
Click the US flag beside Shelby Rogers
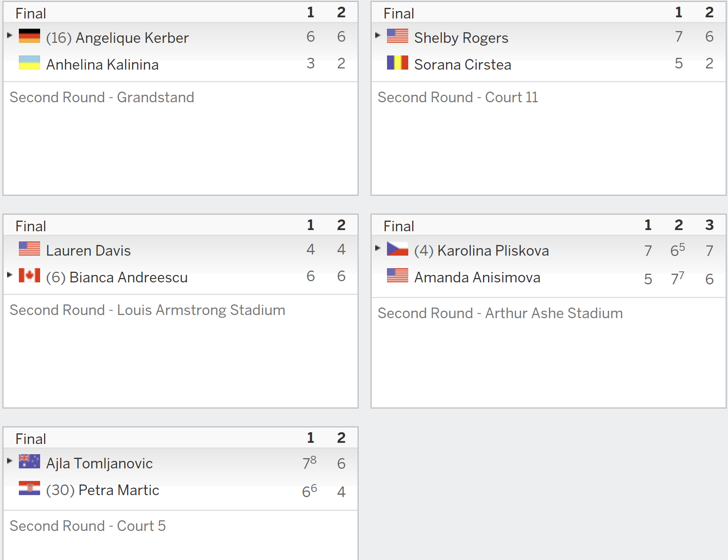(398, 36)
